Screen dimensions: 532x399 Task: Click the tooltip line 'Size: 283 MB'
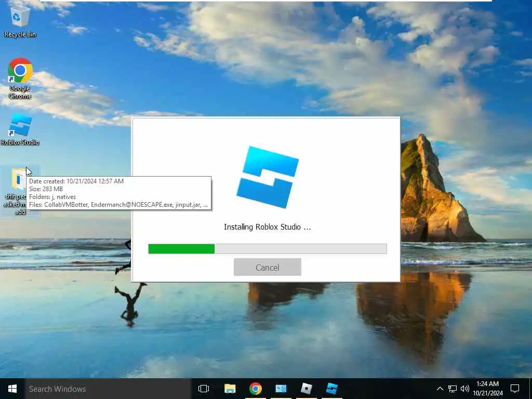[46, 189]
